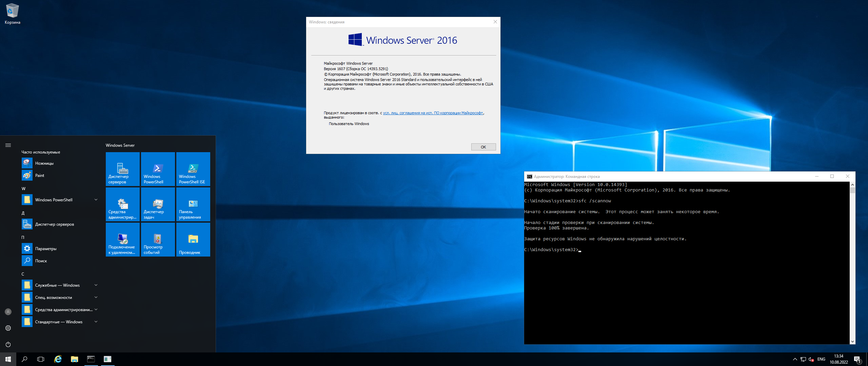Open the File Explorer (Проводник) tile
Screen dimensions: 868x366
point(193,240)
